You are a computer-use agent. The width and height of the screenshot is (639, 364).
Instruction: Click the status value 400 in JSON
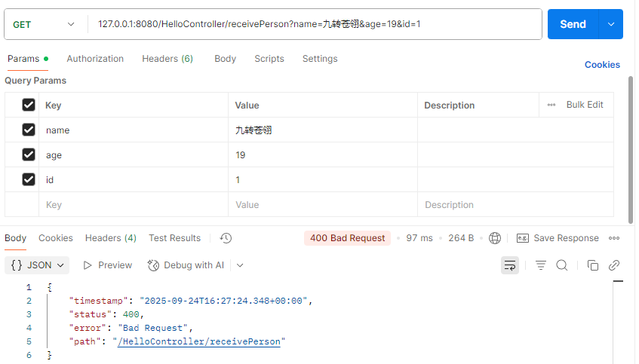point(131,314)
